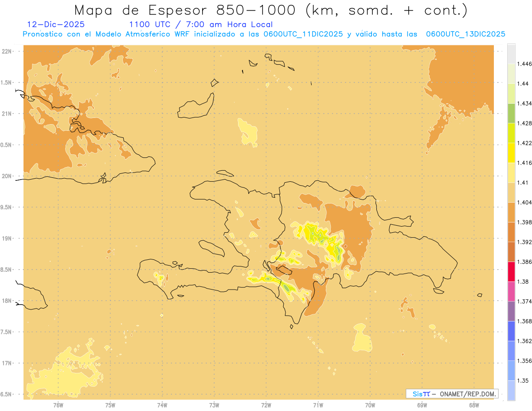Select the periwinkle swatch between 1.362 and 1.356

tap(511, 351)
